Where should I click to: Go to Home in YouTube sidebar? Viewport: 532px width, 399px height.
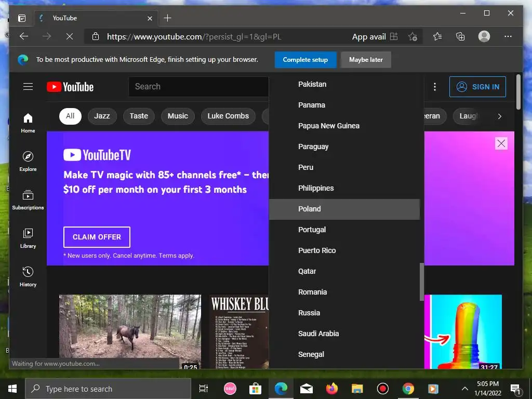(28, 123)
